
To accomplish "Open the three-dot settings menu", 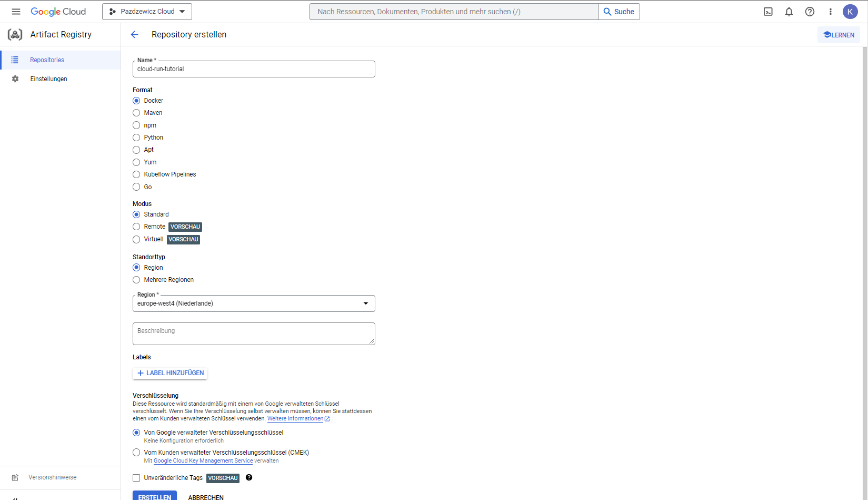I will click(x=830, y=12).
